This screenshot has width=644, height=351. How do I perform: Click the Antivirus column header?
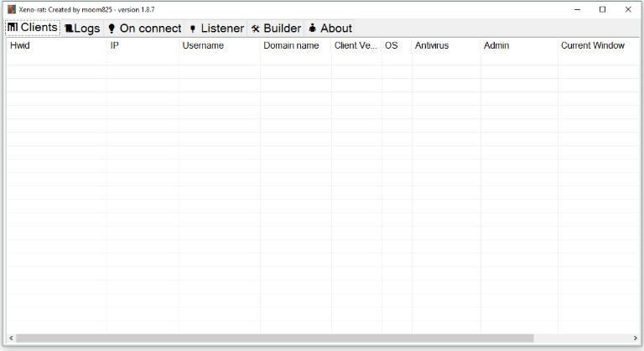(445, 45)
